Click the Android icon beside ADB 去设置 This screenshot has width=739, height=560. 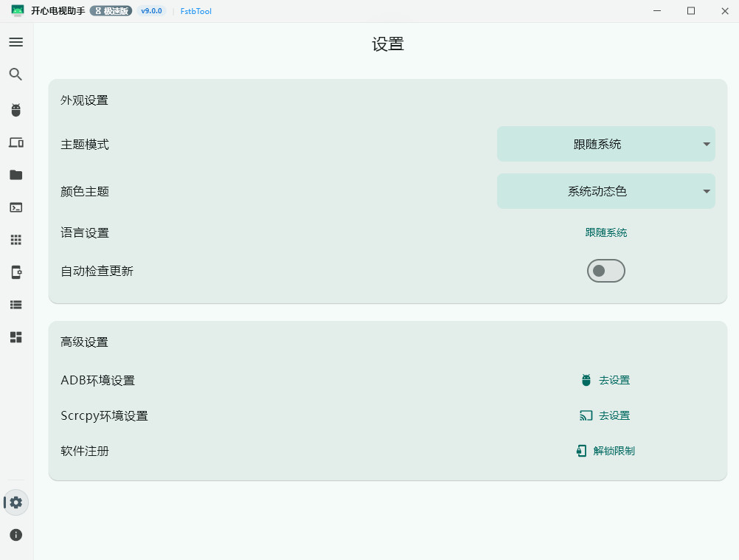[586, 380]
